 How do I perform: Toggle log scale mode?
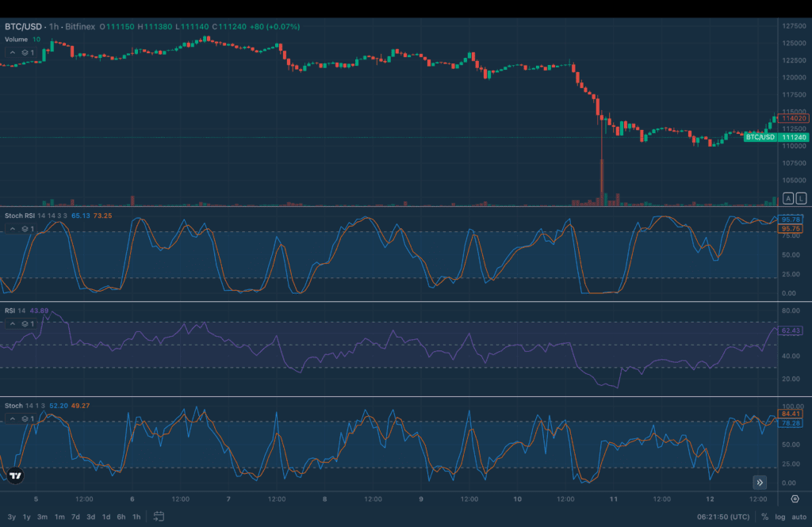779,517
